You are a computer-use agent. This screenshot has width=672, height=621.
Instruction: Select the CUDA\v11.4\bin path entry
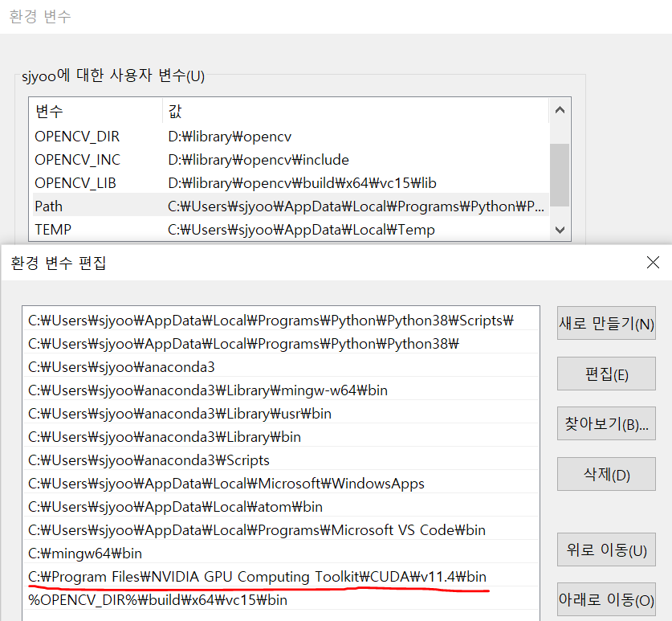[281, 577]
